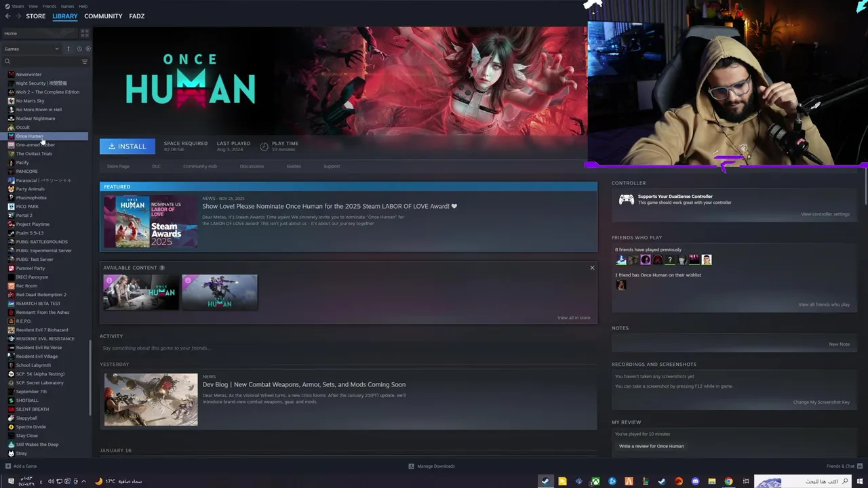Open Xbox app in Windows taskbar

(x=595, y=482)
